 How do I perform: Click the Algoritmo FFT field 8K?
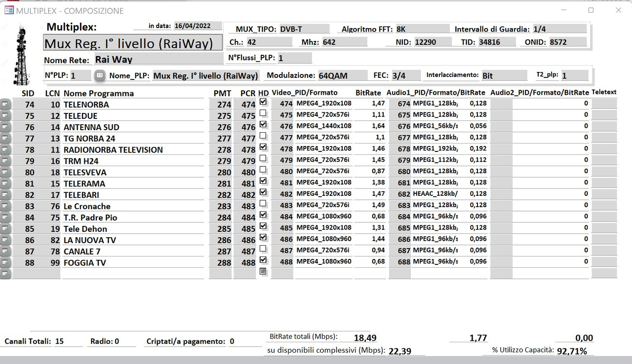click(x=422, y=29)
